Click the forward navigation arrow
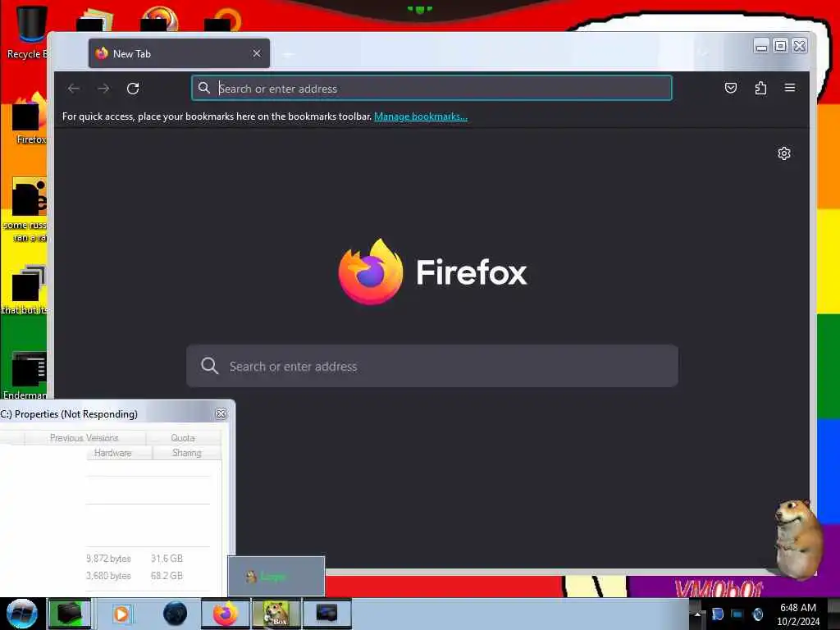 pos(103,89)
